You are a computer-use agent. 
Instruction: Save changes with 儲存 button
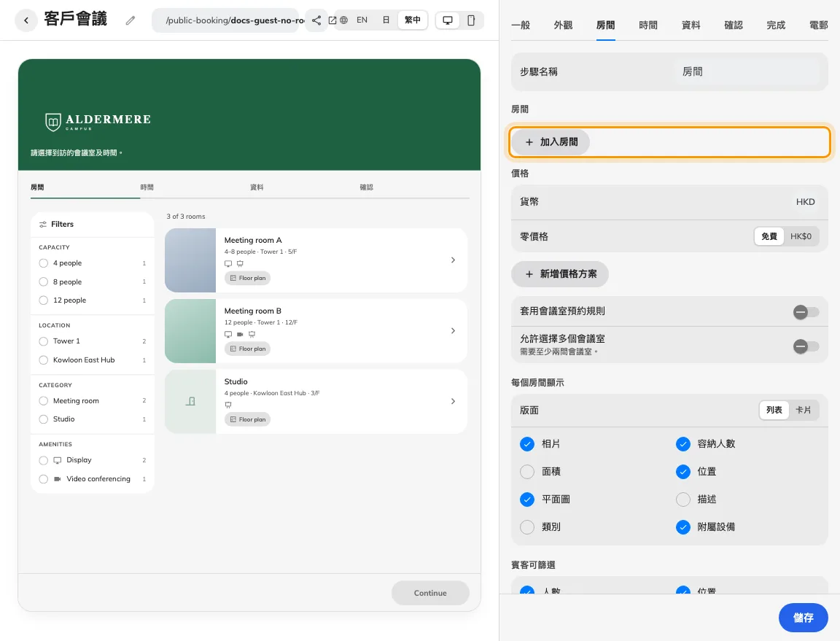click(803, 618)
